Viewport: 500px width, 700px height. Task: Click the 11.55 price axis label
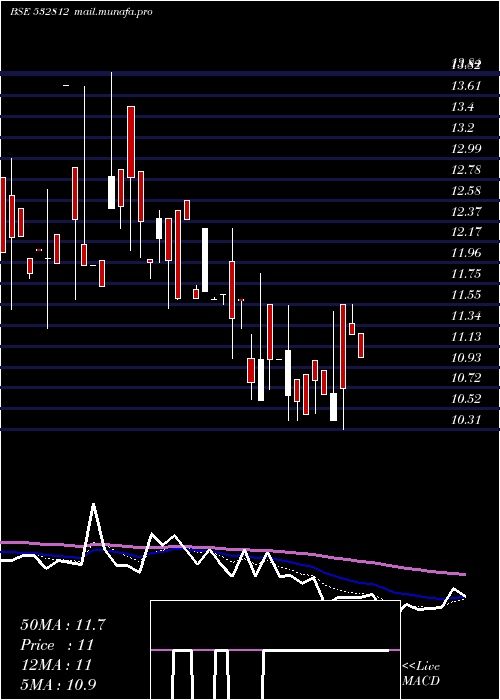pyautogui.click(x=466, y=295)
